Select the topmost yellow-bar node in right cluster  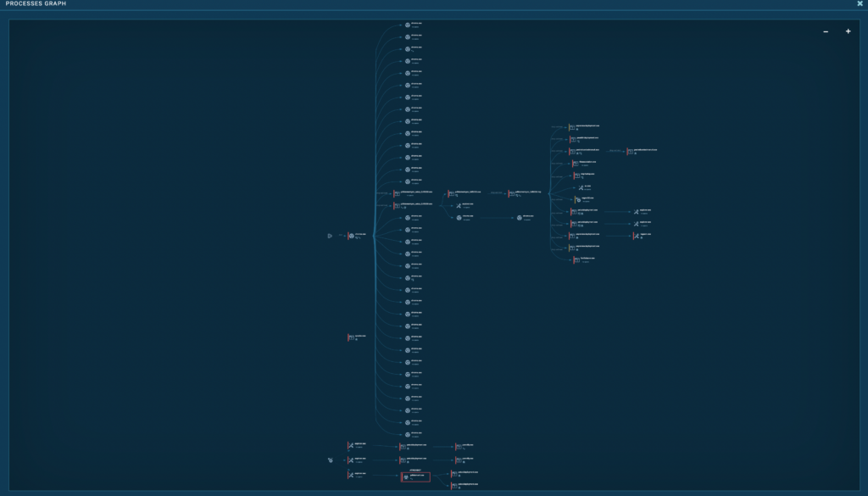pyautogui.click(x=573, y=127)
